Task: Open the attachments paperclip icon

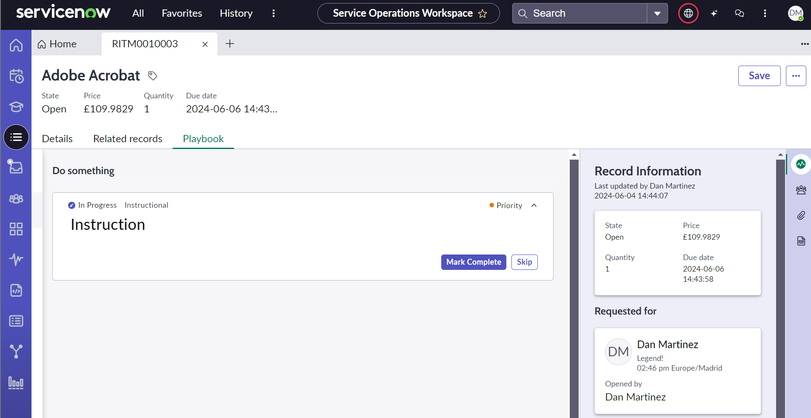Action: tap(801, 215)
